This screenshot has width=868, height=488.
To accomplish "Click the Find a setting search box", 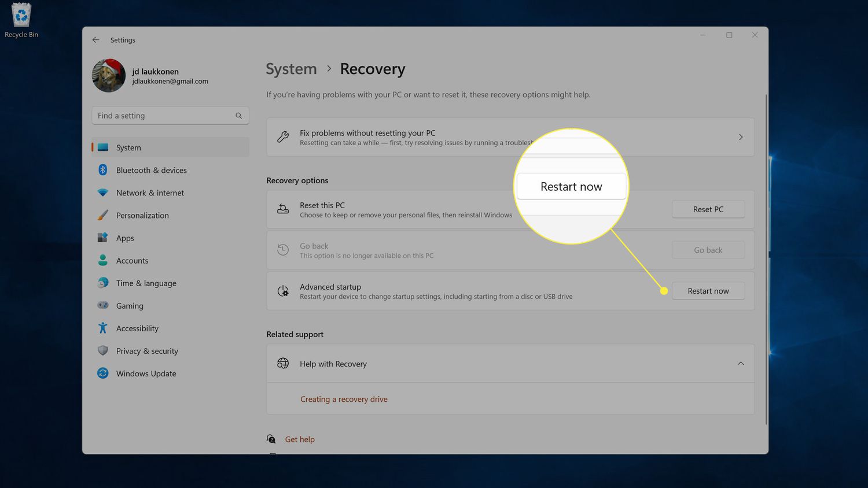I will coord(165,116).
